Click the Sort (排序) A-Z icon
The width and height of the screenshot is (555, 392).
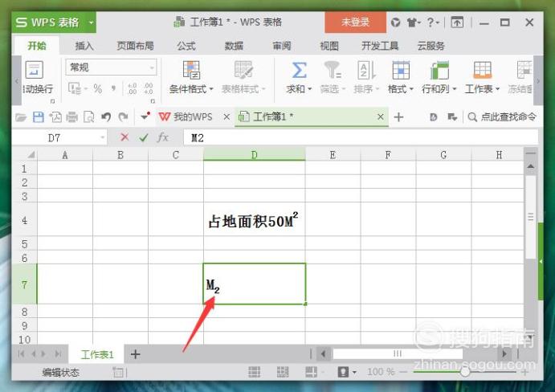coord(366,70)
